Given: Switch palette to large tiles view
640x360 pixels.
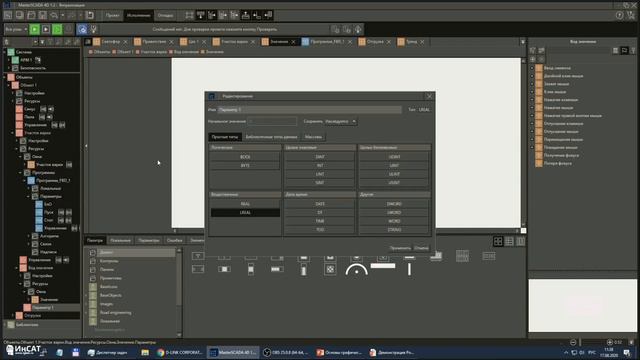Looking at the screenshot, I should pyautogui.click(x=498, y=241).
